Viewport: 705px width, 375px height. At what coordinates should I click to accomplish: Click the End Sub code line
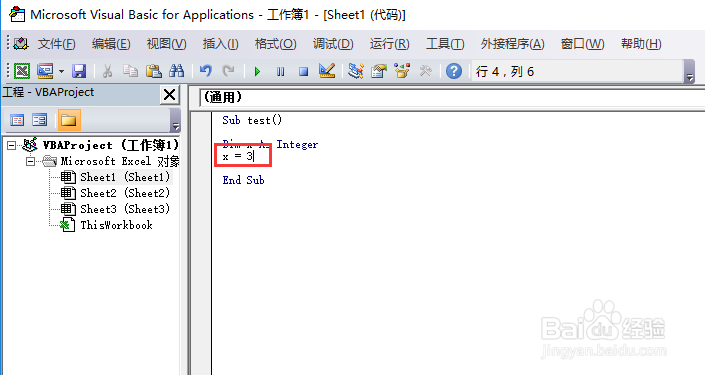point(243,180)
